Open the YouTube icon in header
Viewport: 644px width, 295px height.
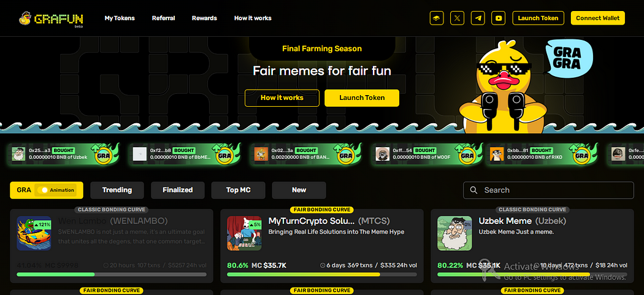click(498, 18)
